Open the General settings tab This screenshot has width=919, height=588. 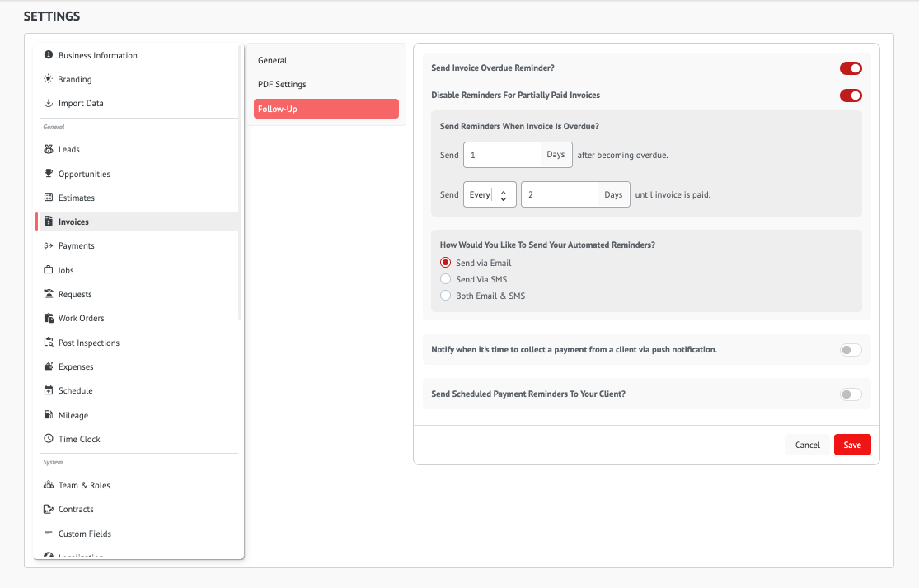(x=272, y=60)
